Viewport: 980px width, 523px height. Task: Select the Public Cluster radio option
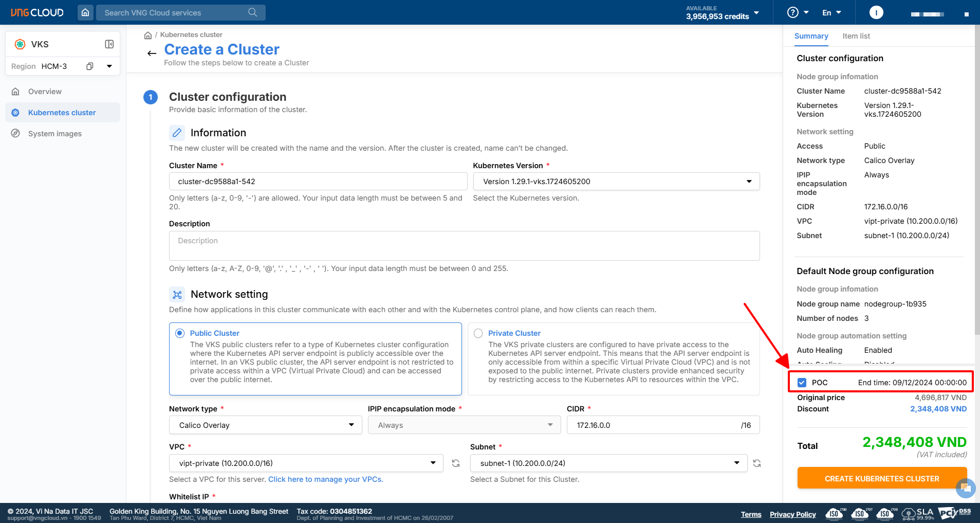click(x=180, y=333)
